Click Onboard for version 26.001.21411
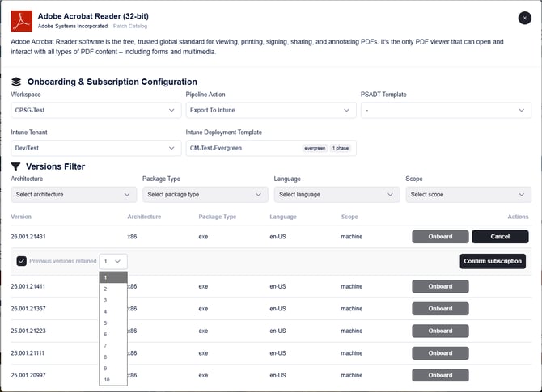 point(440,286)
